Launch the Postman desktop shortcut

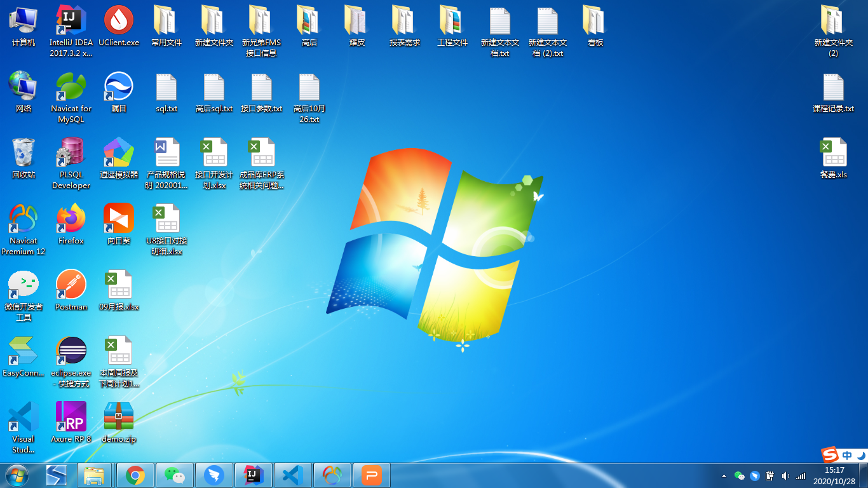coord(71,291)
